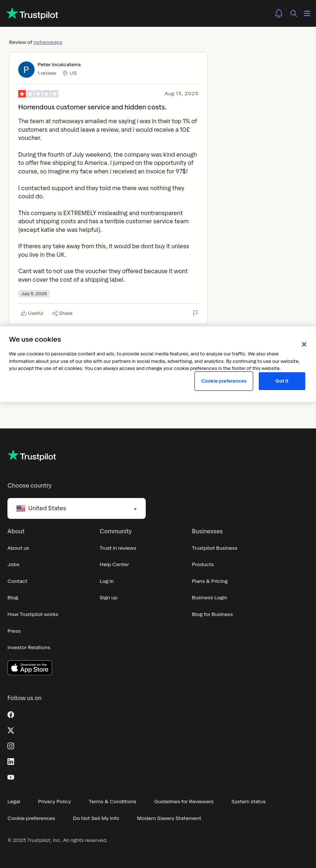Open Trust in reviews link
316x868 pixels.
point(118,548)
